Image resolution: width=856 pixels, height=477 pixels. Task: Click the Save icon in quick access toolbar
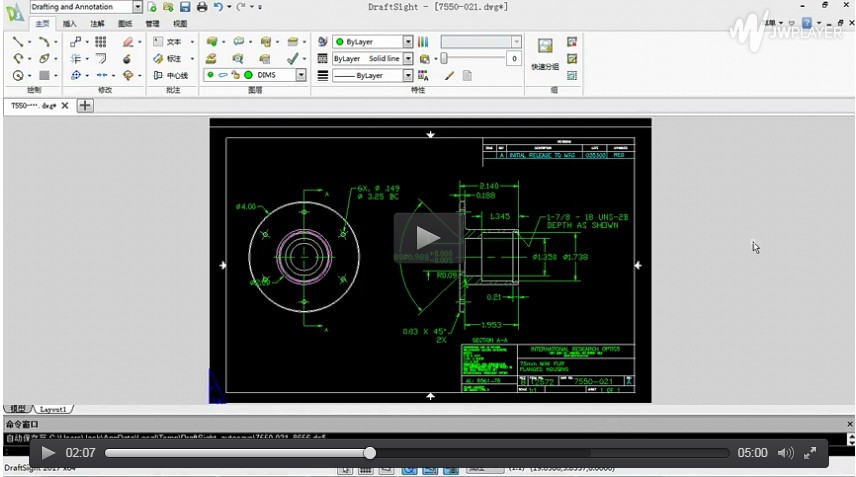(185, 7)
